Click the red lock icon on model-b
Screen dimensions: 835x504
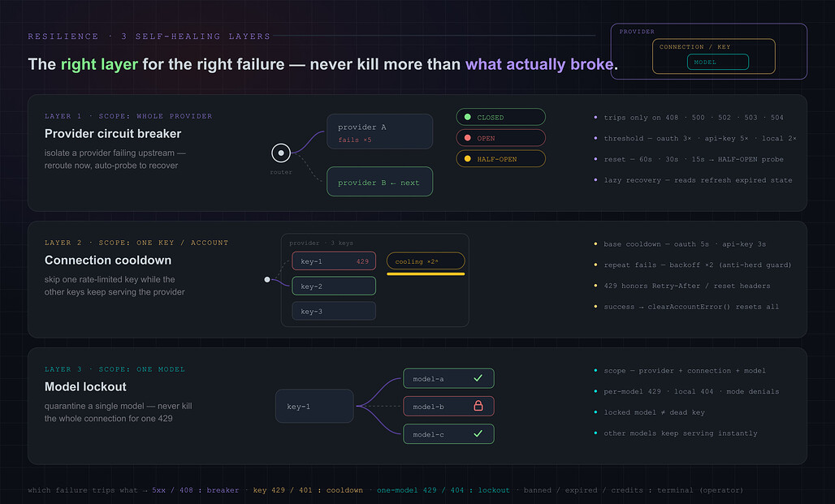point(478,406)
